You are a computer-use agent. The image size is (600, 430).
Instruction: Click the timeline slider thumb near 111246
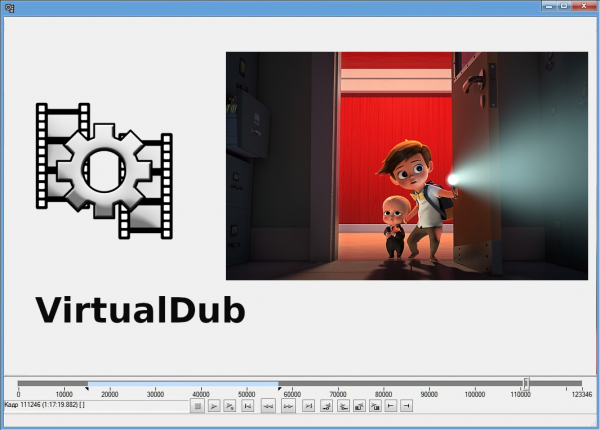pyautogui.click(x=527, y=383)
